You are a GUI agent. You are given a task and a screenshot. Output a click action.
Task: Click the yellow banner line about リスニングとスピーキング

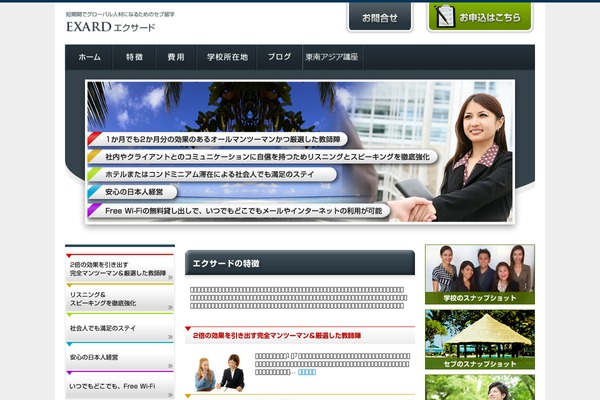262,157
